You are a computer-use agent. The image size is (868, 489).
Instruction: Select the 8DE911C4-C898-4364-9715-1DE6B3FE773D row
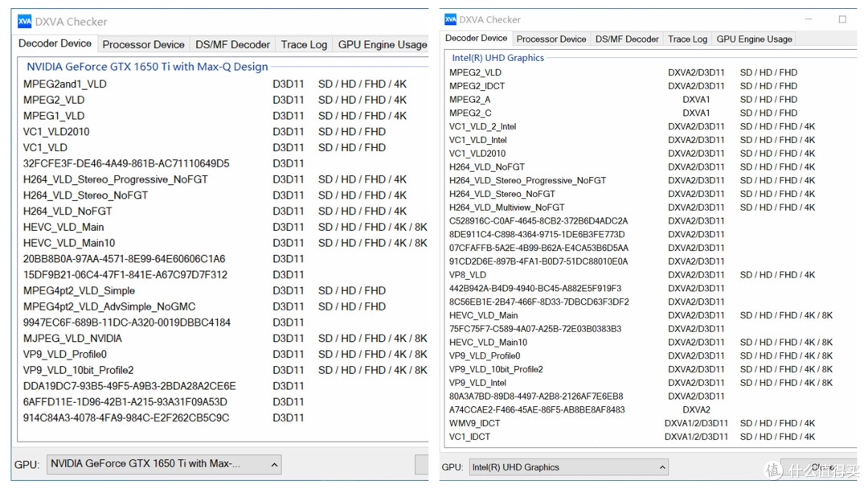coord(587,234)
